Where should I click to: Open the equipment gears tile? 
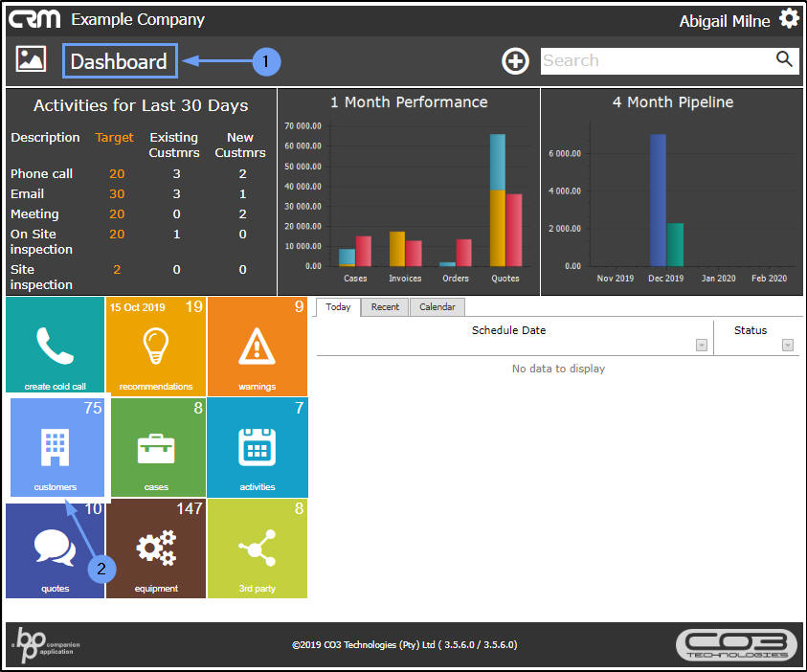[x=155, y=549]
